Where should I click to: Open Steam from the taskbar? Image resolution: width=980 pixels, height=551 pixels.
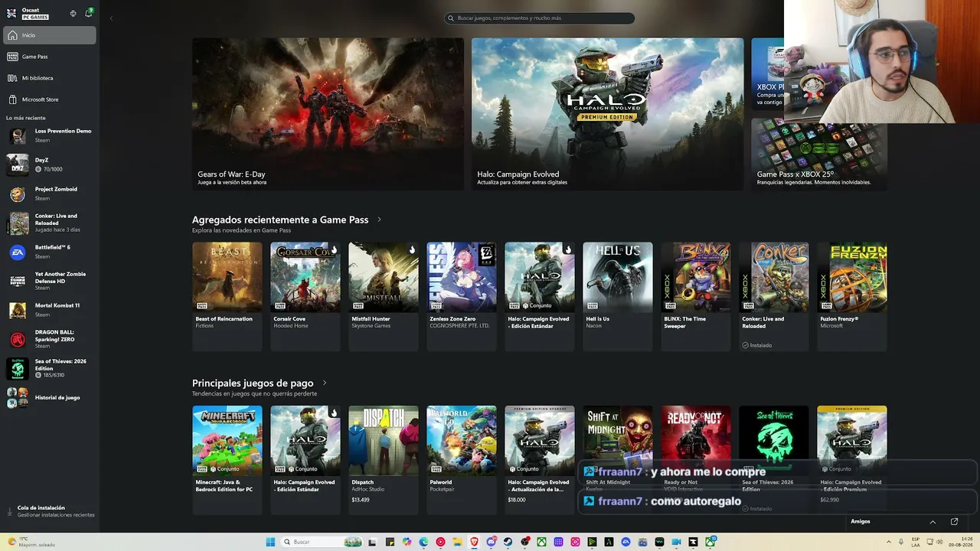tap(508, 542)
